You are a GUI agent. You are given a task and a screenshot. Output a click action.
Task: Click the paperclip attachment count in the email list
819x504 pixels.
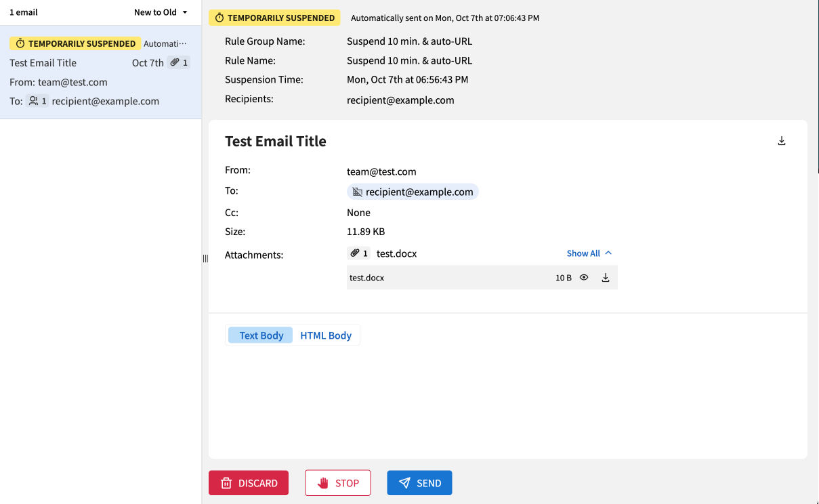pos(180,62)
